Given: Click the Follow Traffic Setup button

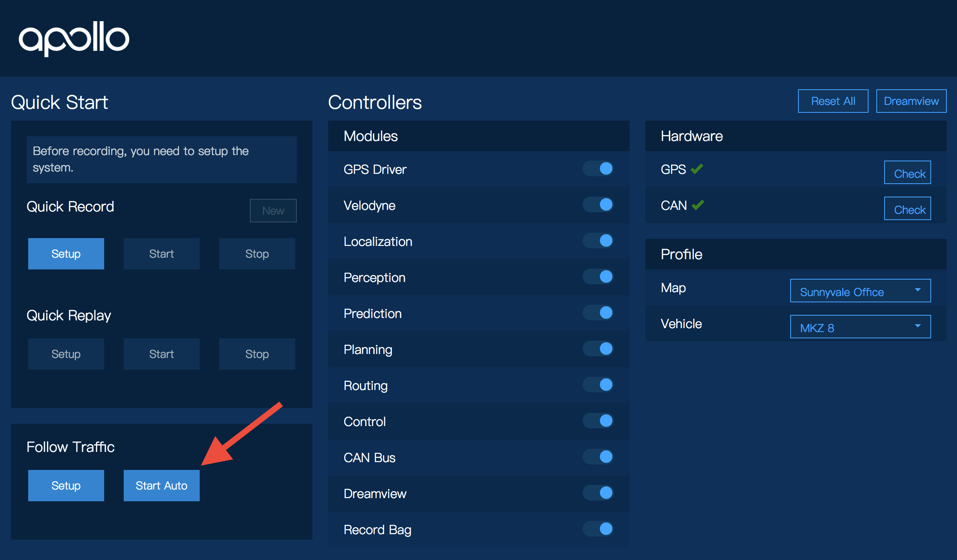Looking at the screenshot, I should [x=66, y=485].
